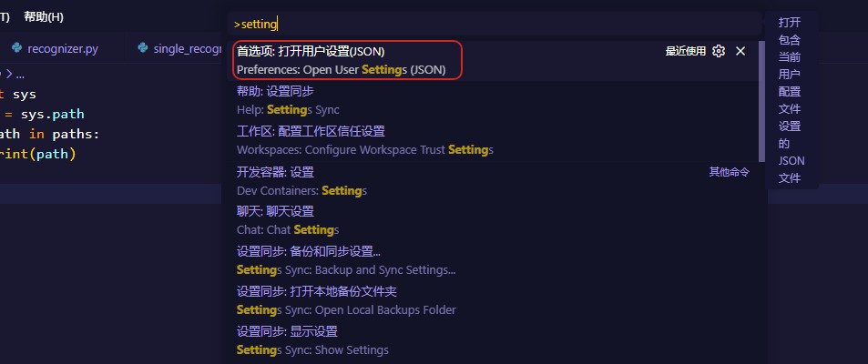The width and height of the screenshot is (868, 364).
Task: Click into the command palette search field
Action: pos(494,25)
